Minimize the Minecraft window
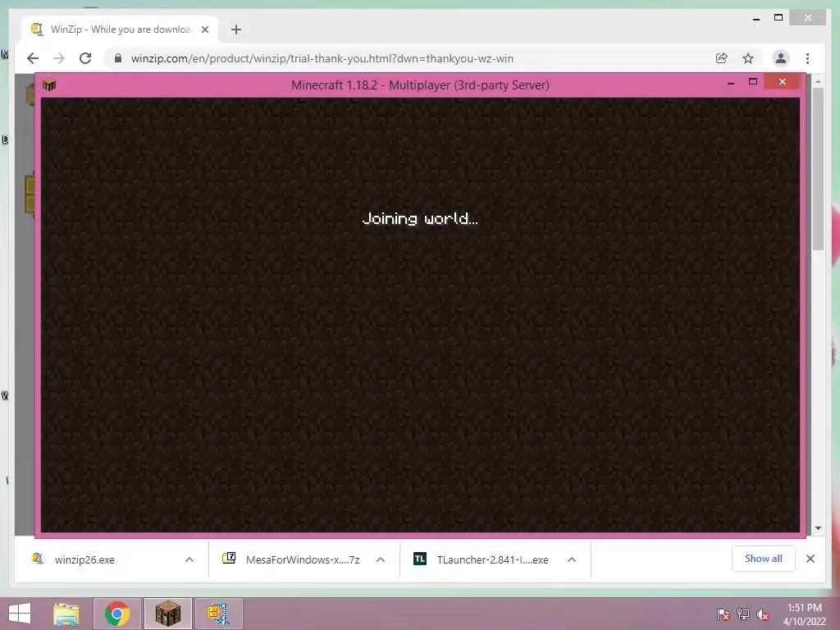The image size is (840, 630). tap(731, 83)
